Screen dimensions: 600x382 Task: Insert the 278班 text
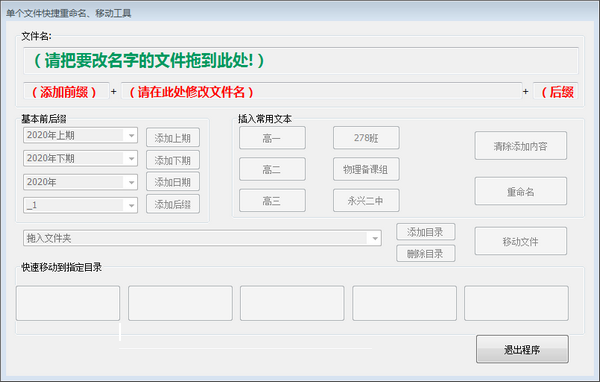(366, 138)
